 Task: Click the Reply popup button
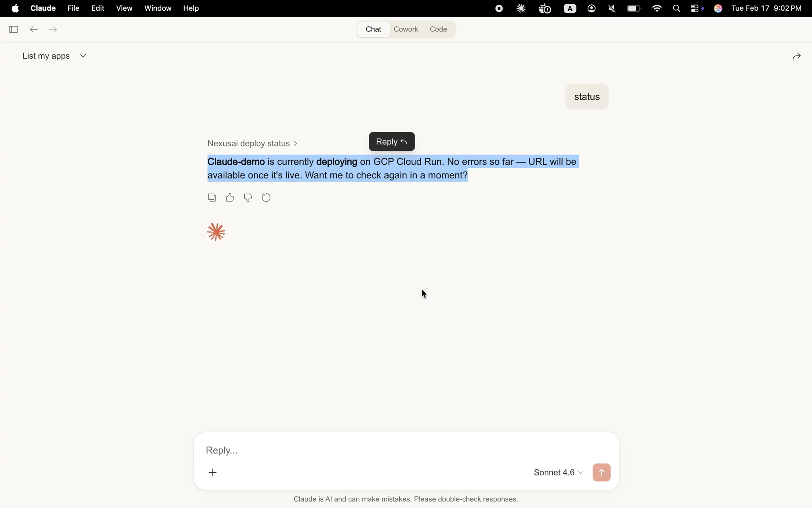click(391, 142)
